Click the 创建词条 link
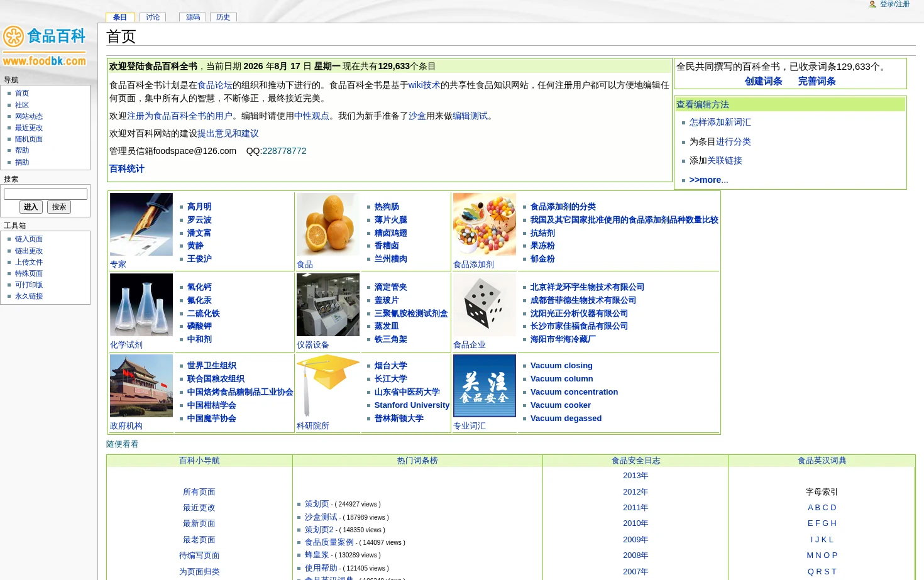 (x=764, y=81)
